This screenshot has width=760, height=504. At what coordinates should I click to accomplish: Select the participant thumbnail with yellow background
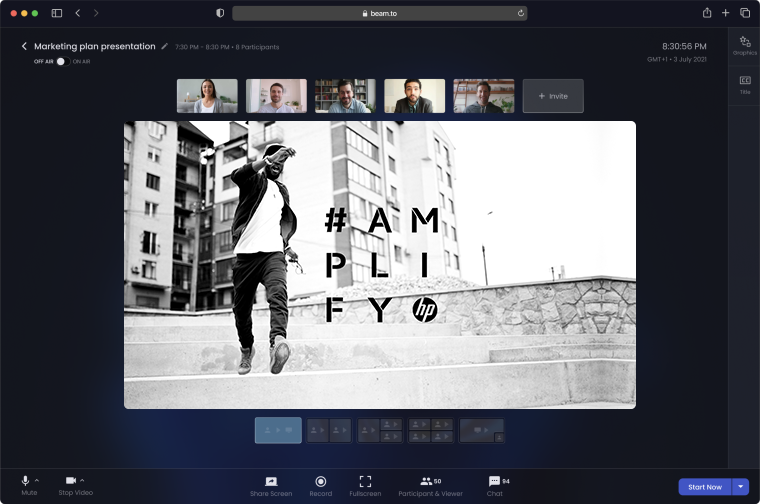414,96
